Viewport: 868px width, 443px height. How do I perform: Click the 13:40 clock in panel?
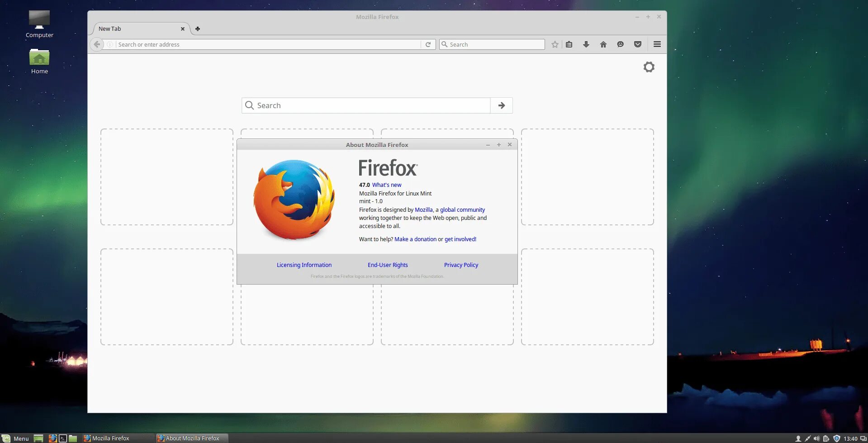tap(850, 438)
